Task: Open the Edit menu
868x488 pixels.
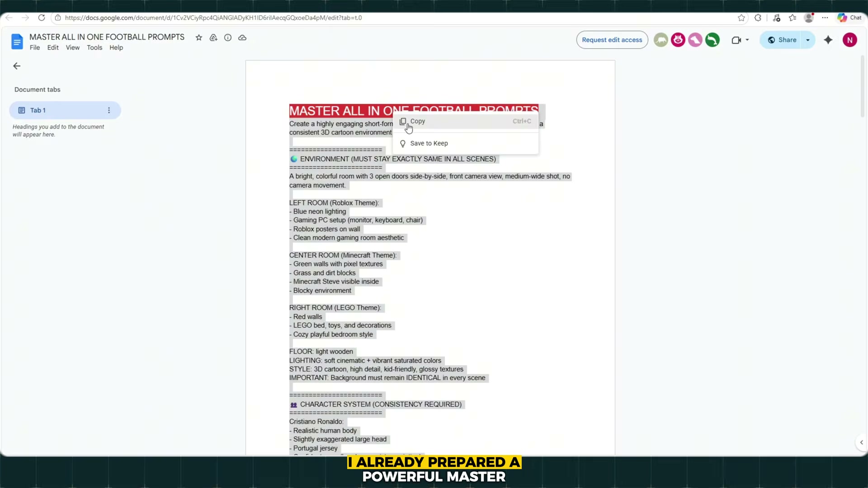Action: pyautogui.click(x=53, y=47)
